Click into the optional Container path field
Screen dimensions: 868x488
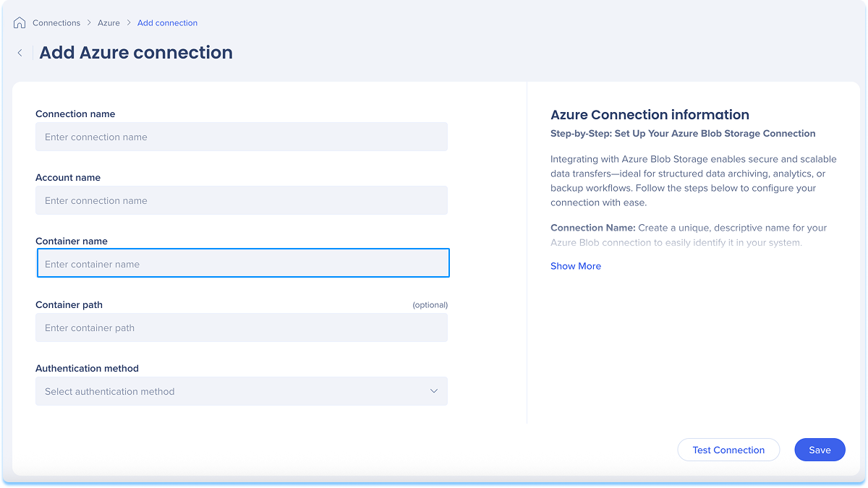(242, 328)
